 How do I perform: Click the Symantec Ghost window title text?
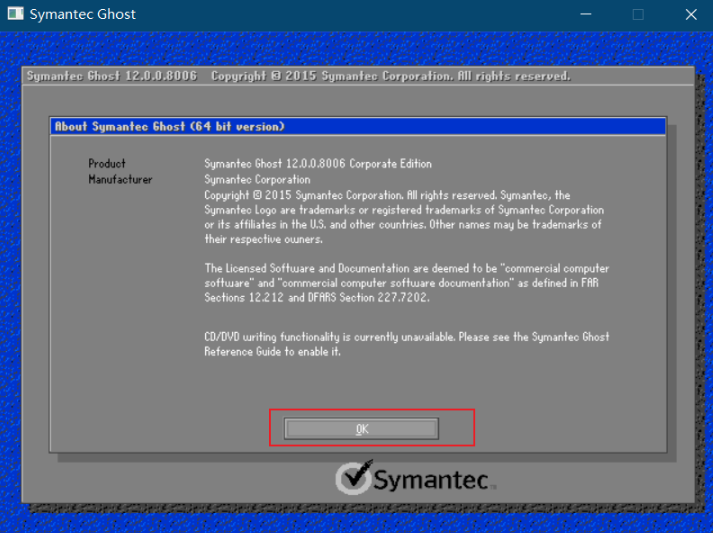82,15
